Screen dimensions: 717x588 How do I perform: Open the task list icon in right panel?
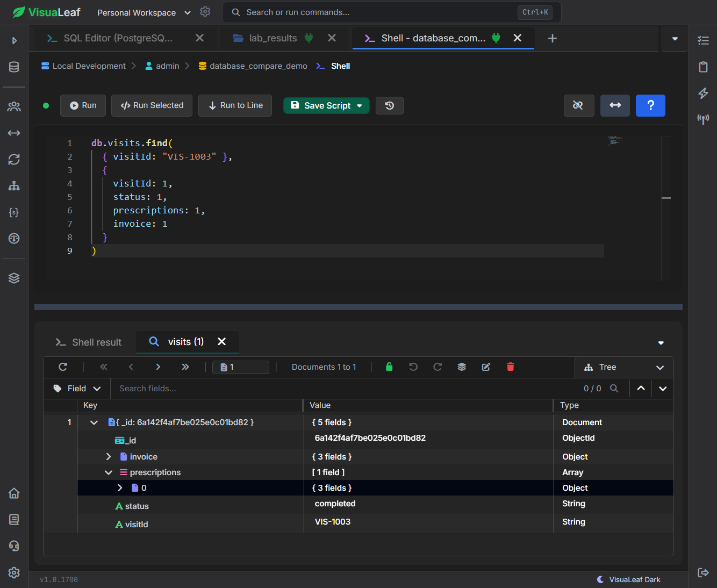pos(703,40)
